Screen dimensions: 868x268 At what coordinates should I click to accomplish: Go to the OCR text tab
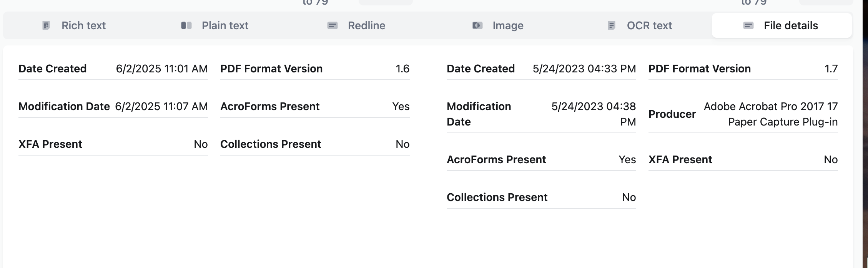tap(649, 26)
